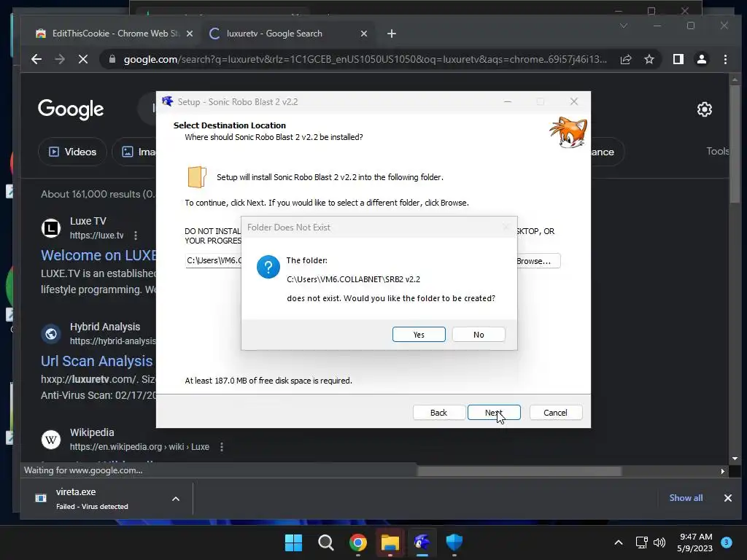Image resolution: width=747 pixels, height=560 pixels.
Task: Go forward in Chrome
Action: coord(60,59)
